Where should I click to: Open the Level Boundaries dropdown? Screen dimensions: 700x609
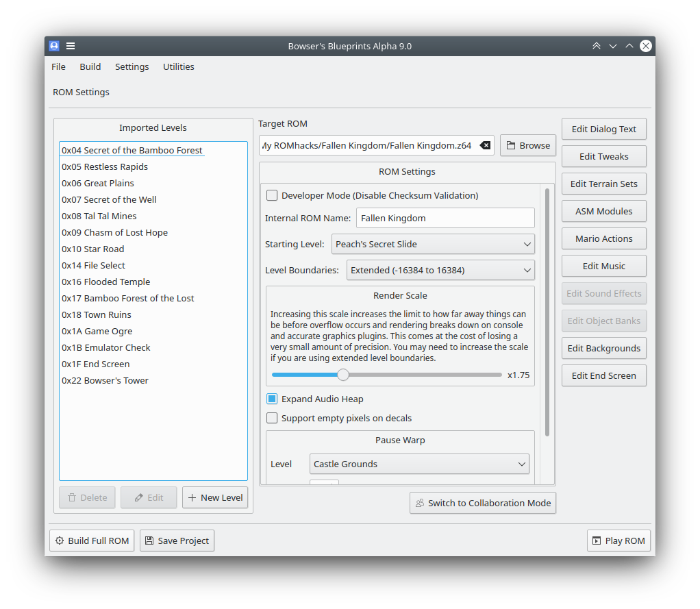[x=440, y=270]
